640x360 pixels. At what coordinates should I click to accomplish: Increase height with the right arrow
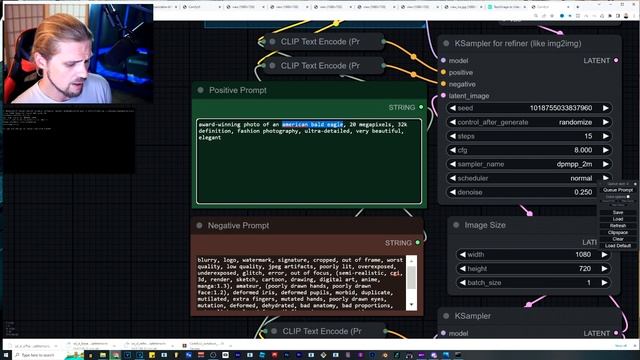click(604, 269)
